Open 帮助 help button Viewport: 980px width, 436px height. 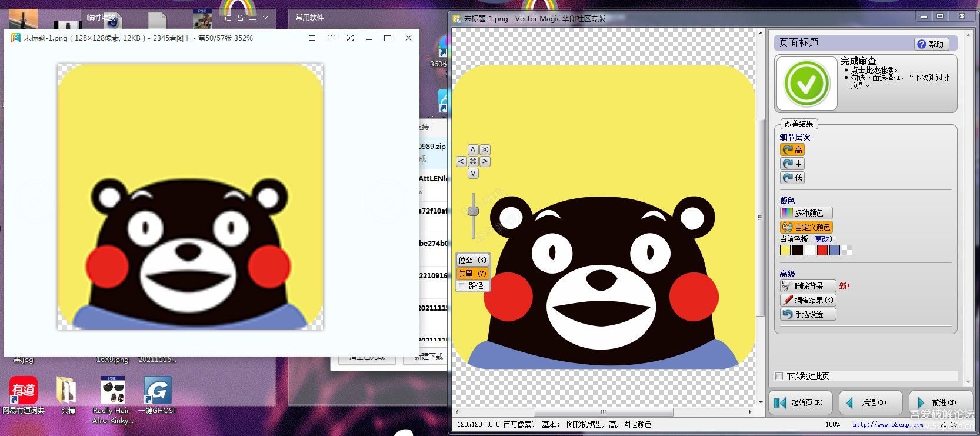[x=931, y=44]
